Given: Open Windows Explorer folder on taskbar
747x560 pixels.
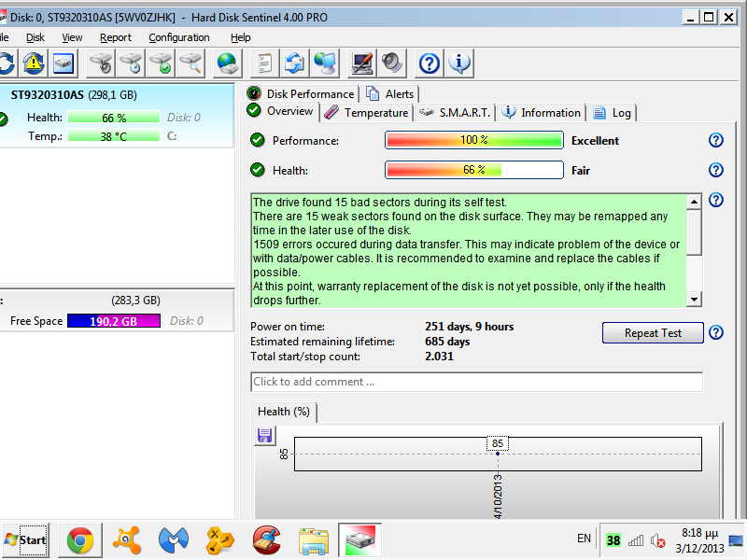Looking at the screenshot, I should coord(314,540).
